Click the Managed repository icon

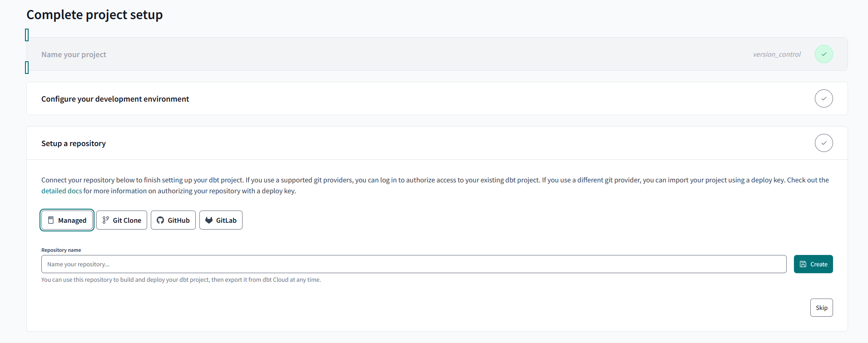[51, 220]
